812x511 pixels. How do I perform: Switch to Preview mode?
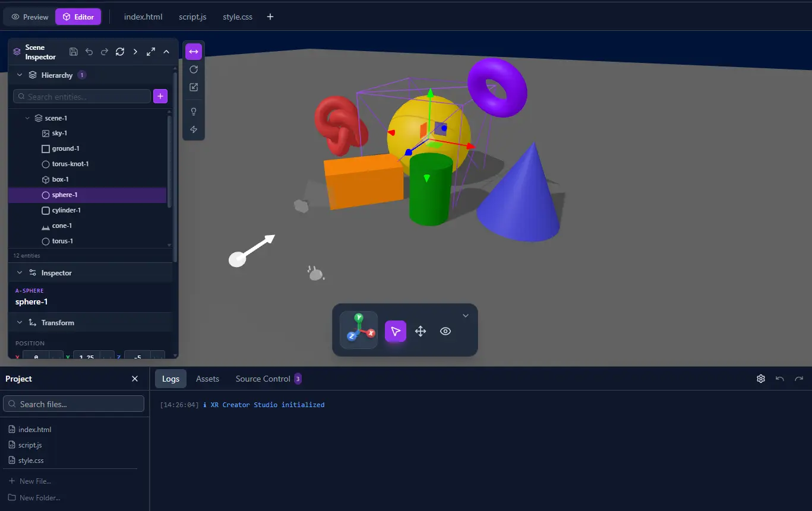(x=30, y=17)
